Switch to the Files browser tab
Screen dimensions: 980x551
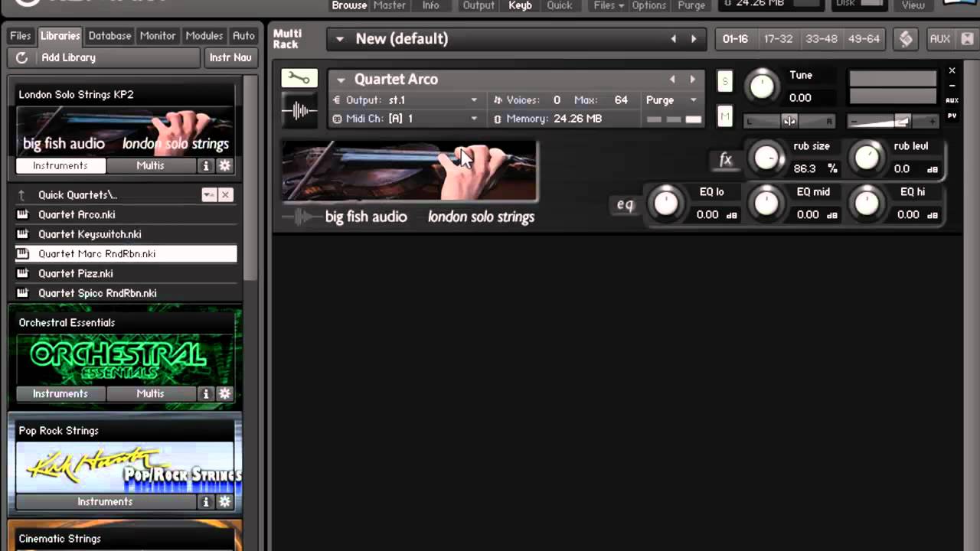(x=21, y=36)
